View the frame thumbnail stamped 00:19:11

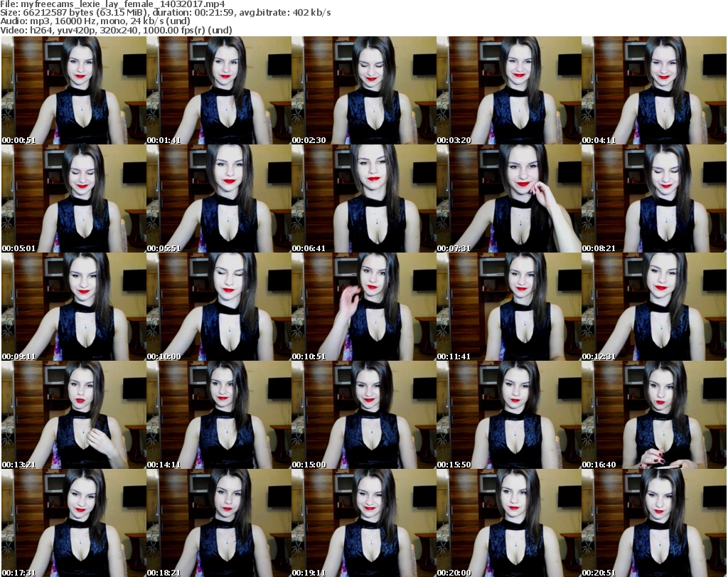[363, 523]
